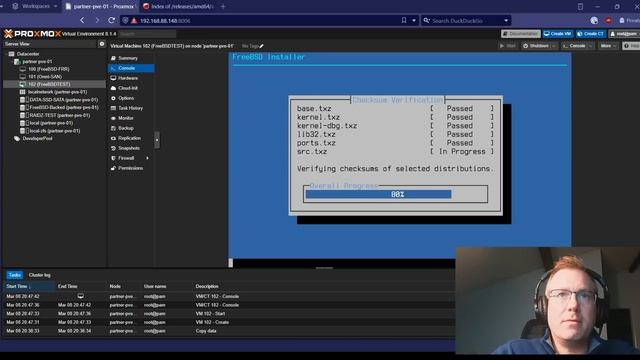The image size is (640, 360).
Task: Switch to the Cluster log tab
Action: [40, 275]
